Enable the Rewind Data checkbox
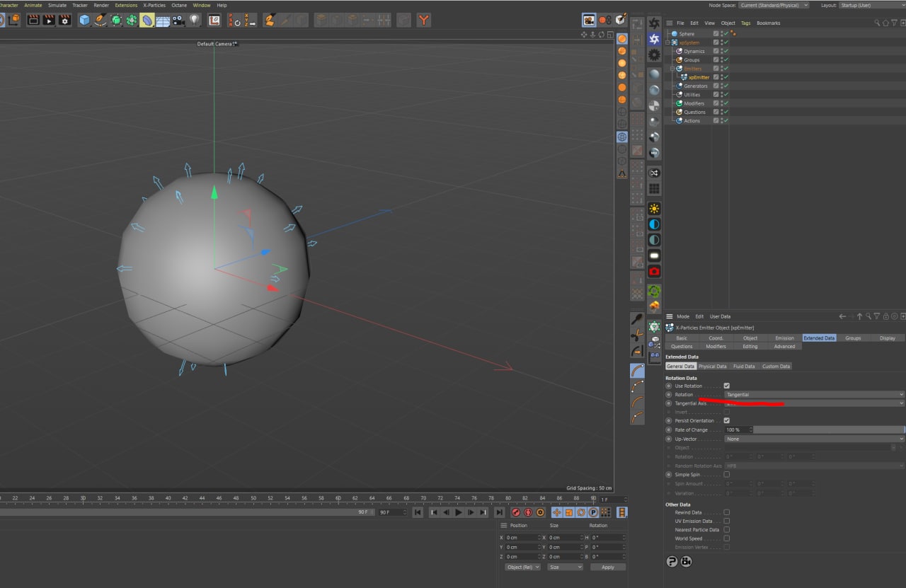906x588 pixels. [727, 512]
